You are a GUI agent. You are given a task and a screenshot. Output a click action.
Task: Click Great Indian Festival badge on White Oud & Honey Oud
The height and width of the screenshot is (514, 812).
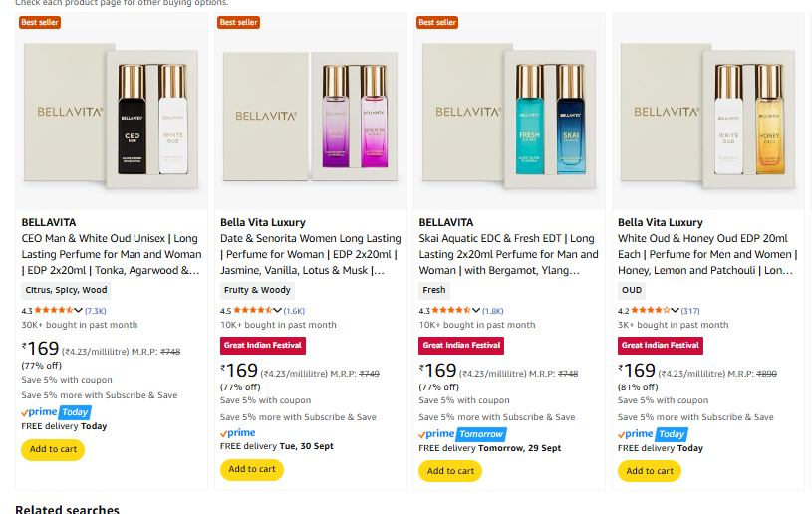coord(660,346)
